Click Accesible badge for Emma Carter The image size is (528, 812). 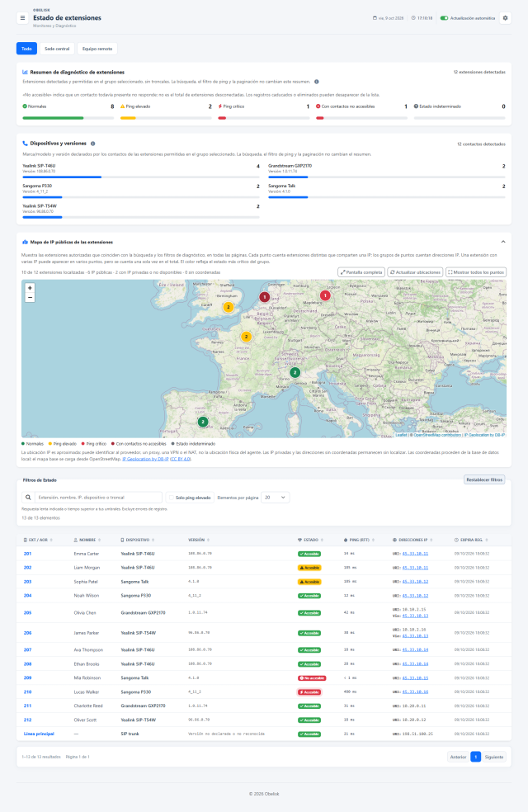point(309,554)
